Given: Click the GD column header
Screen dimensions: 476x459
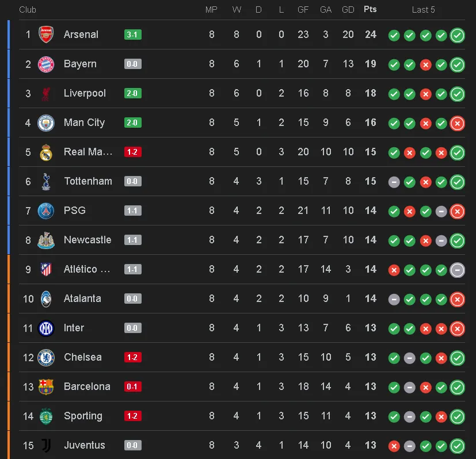Looking at the screenshot, I should (348, 9).
